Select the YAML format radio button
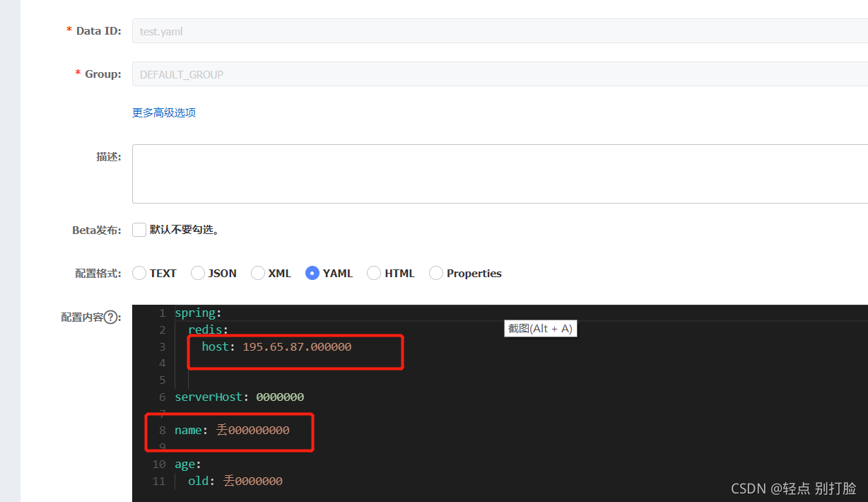 click(312, 273)
